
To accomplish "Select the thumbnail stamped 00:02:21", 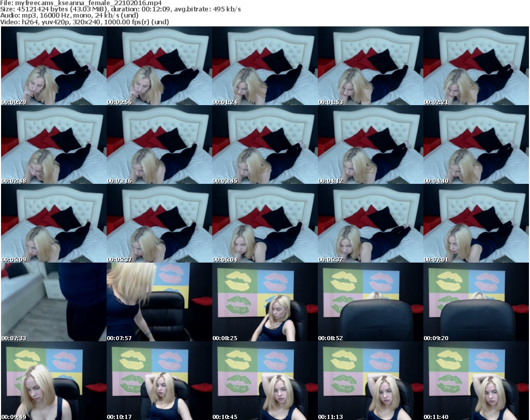I will 476,66.
